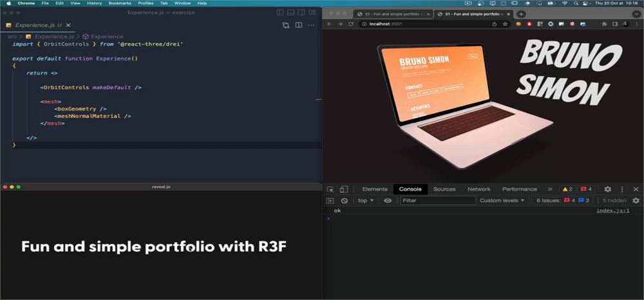This screenshot has width=644, height=300.
Task: Click site info icon in address bar
Action: coord(364,24)
